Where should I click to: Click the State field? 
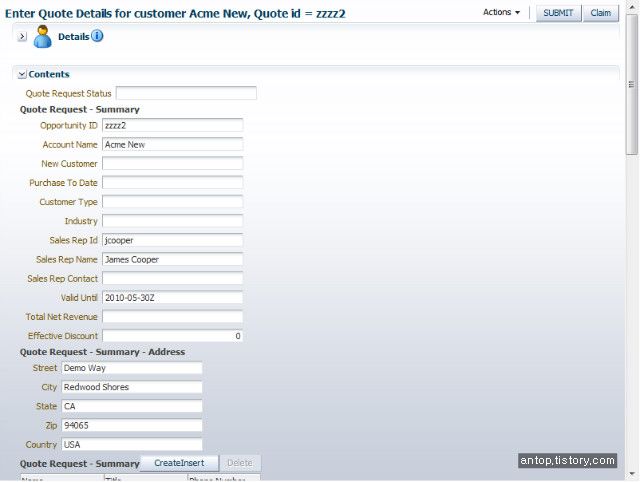tap(132, 406)
